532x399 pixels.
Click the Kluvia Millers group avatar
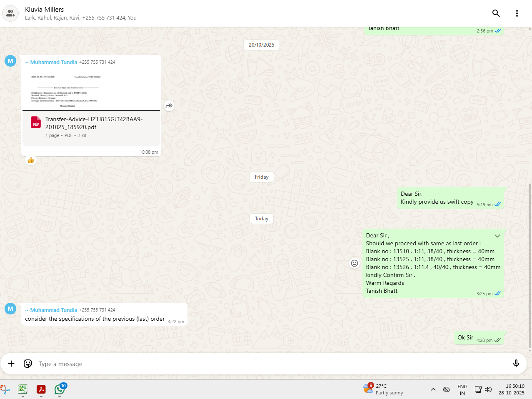pos(10,13)
